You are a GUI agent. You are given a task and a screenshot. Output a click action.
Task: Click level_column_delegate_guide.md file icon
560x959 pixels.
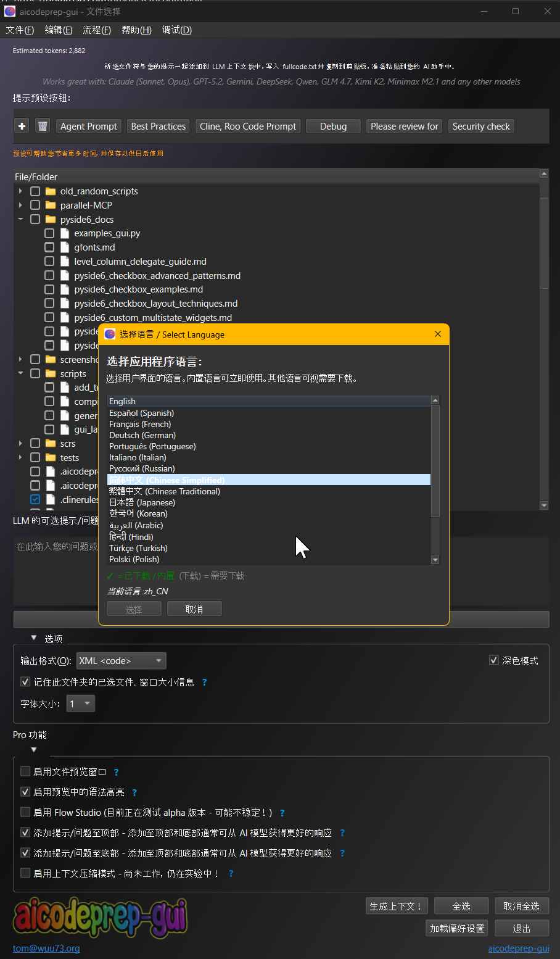pos(65,261)
